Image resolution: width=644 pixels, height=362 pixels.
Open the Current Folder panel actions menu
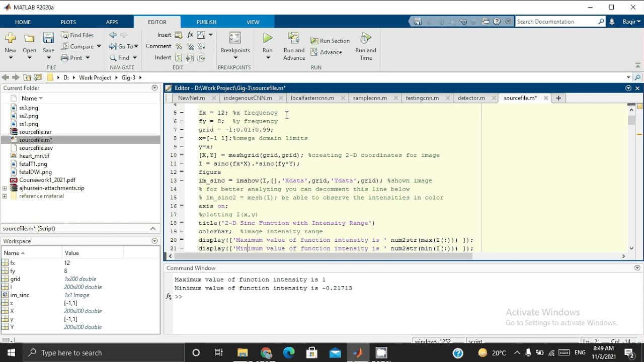pyautogui.click(x=154, y=88)
